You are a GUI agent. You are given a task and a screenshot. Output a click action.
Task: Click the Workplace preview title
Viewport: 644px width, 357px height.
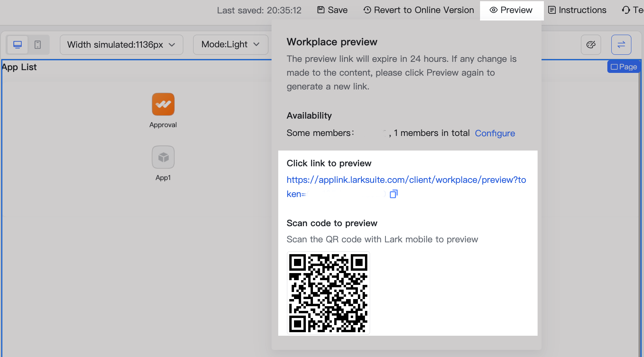pyautogui.click(x=332, y=42)
